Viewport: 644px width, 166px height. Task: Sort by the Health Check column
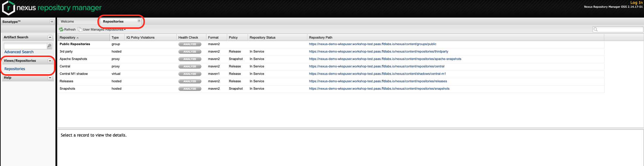[x=191, y=37]
